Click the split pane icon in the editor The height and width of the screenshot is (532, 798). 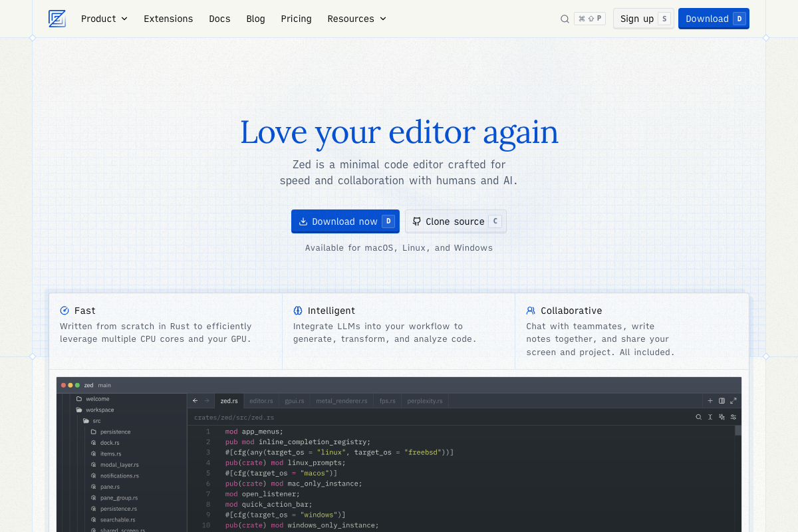click(x=722, y=401)
